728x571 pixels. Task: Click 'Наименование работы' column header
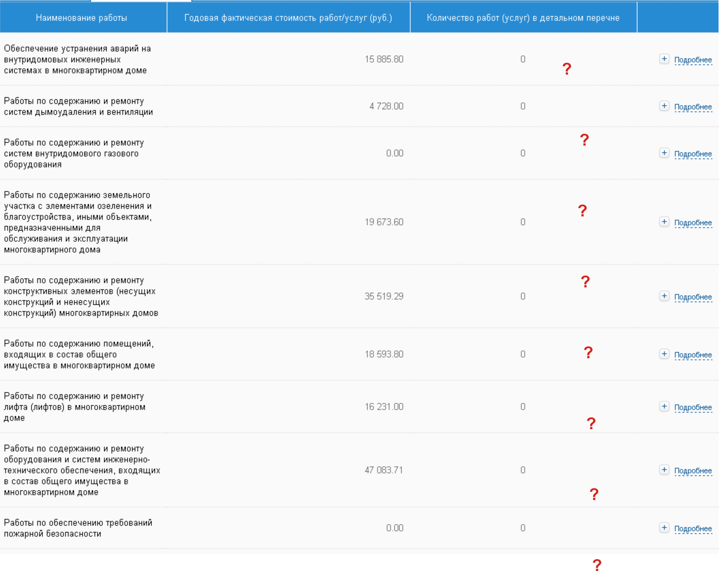tap(82, 18)
